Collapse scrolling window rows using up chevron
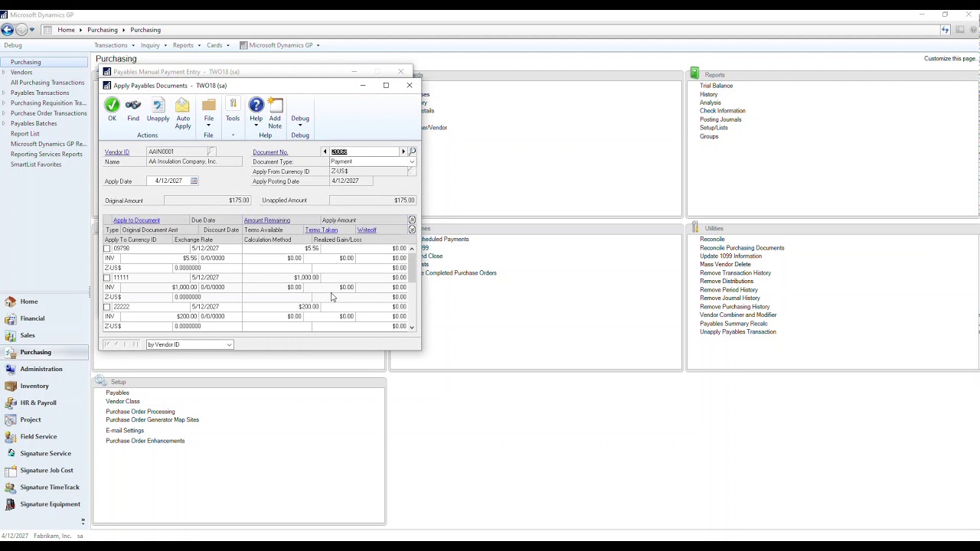The image size is (980, 551). (412, 220)
